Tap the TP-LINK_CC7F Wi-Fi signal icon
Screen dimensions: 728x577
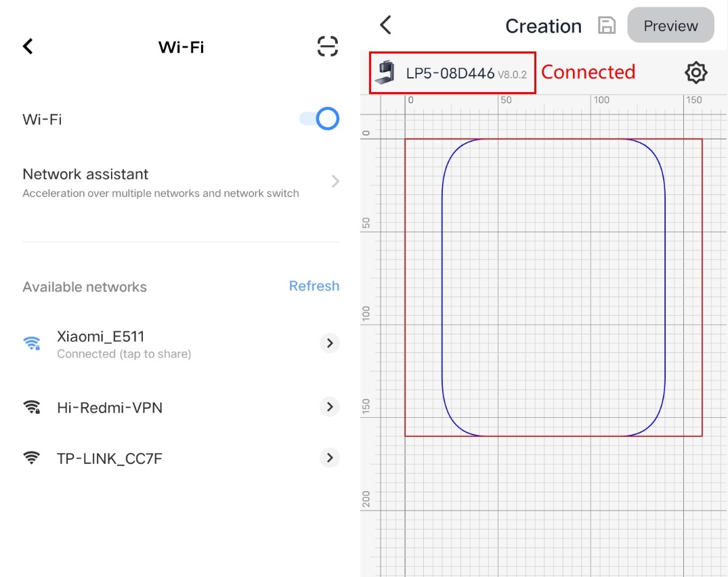coord(32,458)
